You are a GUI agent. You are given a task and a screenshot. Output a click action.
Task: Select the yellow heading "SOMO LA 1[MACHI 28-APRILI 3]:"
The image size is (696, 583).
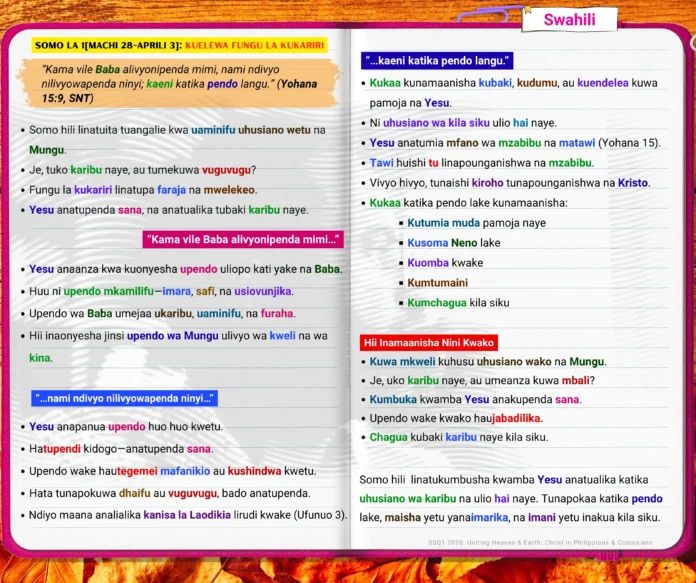(108, 45)
